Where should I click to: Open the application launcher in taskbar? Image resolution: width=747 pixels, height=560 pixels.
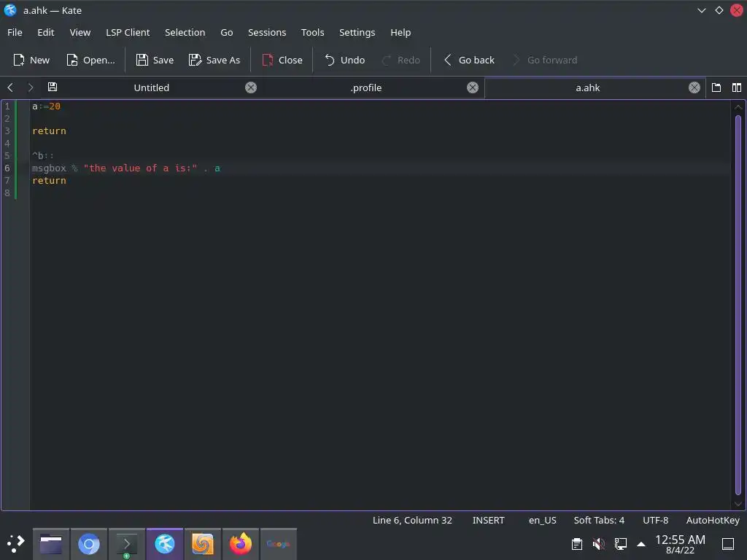tap(16, 544)
